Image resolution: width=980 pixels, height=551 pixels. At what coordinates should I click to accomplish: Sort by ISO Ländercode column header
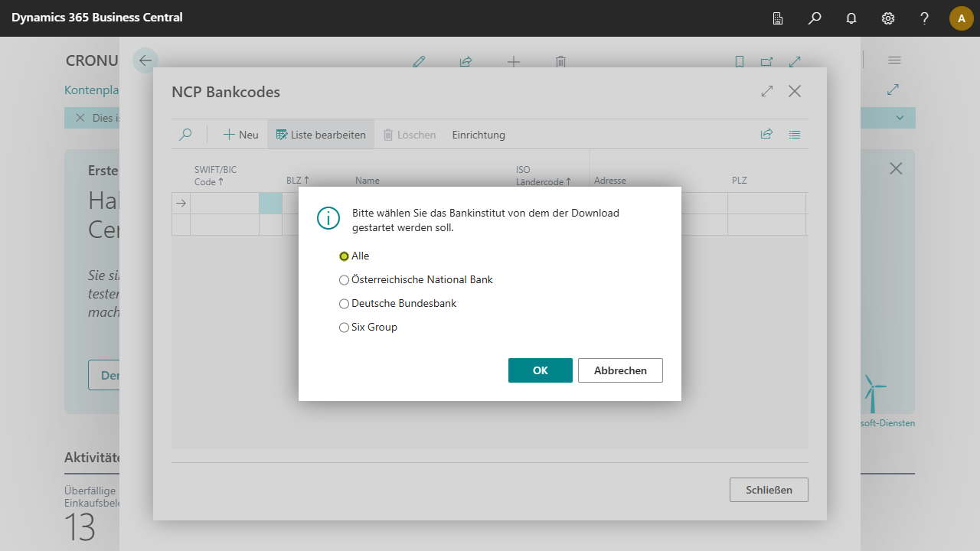(x=544, y=175)
